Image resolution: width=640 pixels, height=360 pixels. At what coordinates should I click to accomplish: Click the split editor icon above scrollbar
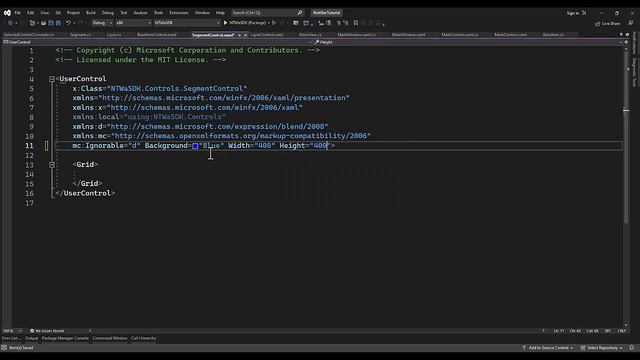coord(626,42)
